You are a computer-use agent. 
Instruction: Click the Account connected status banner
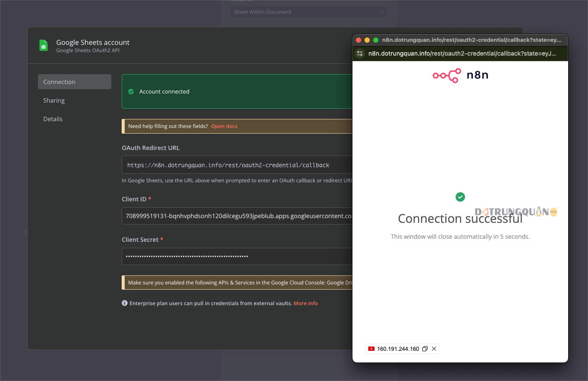click(237, 91)
